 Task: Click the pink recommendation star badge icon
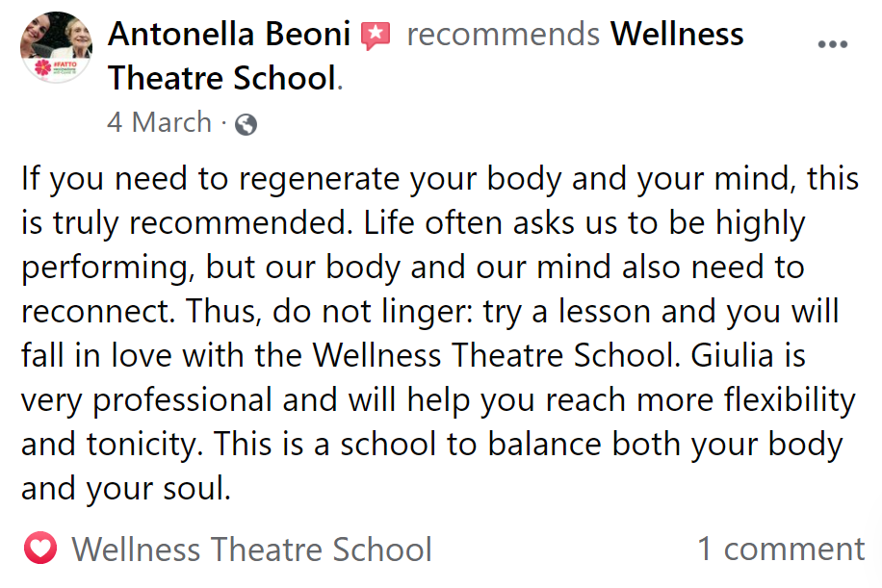point(376,36)
